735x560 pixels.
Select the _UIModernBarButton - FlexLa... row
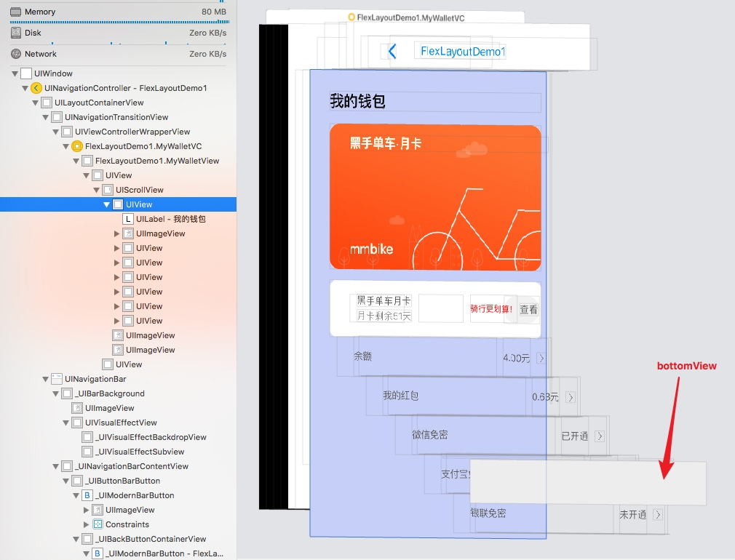(118, 553)
